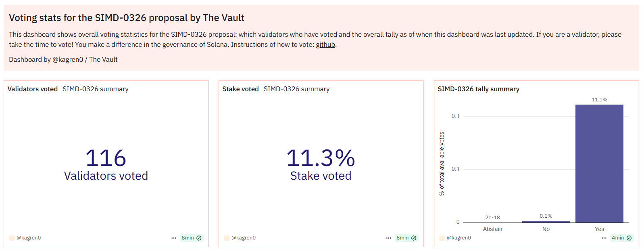Click the verified checkmark badge next to 8min
This screenshot has width=644, height=252.
[x=198, y=238]
